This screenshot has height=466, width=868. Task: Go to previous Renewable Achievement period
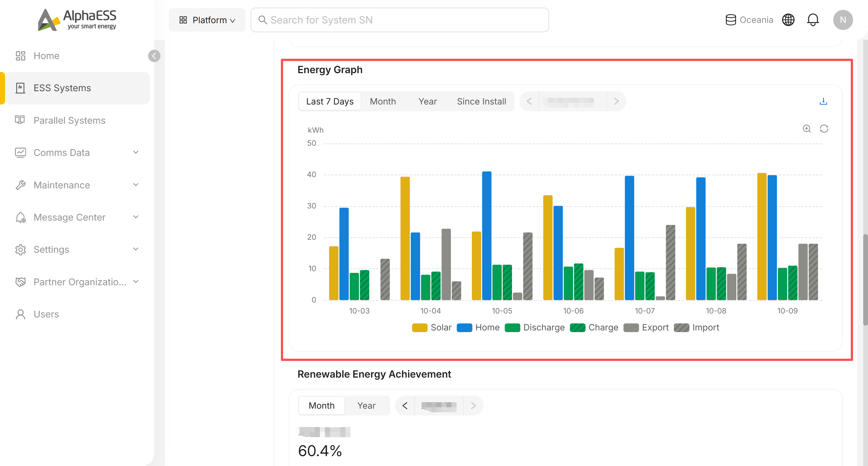point(405,405)
